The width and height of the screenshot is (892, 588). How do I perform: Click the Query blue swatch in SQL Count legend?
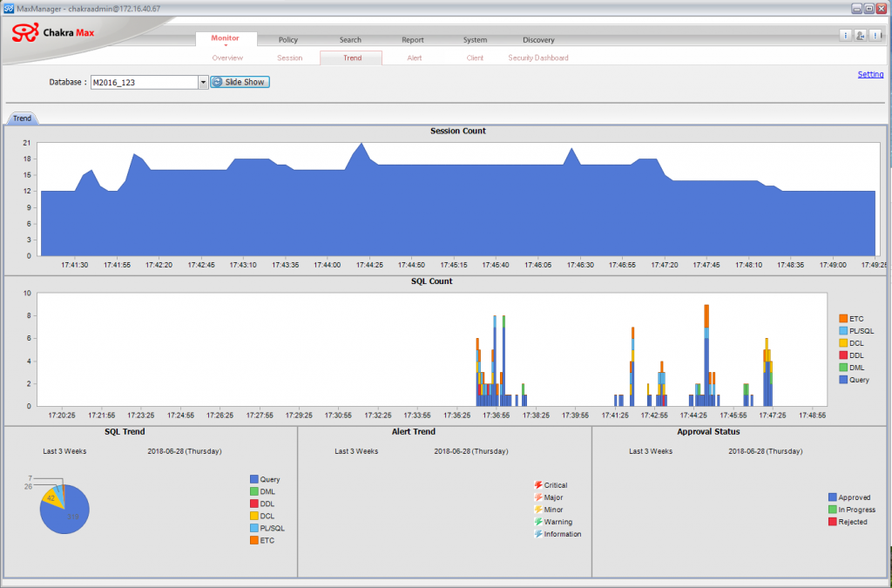pos(843,379)
